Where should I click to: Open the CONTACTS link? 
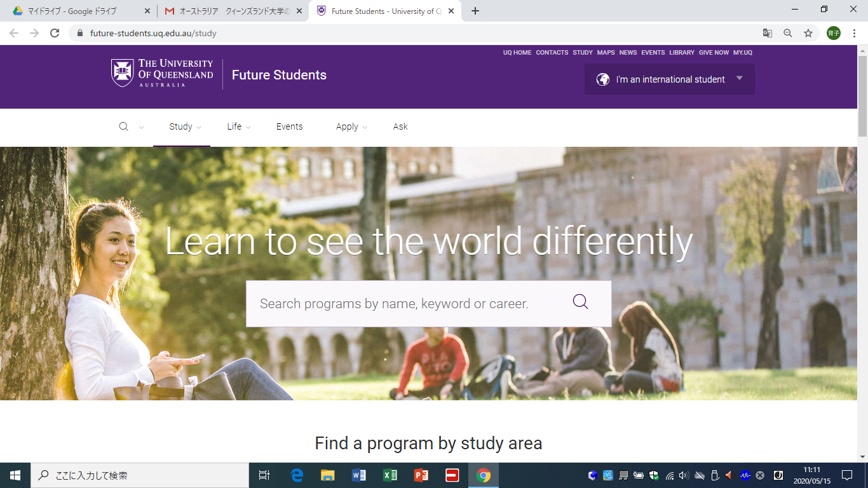[552, 53]
